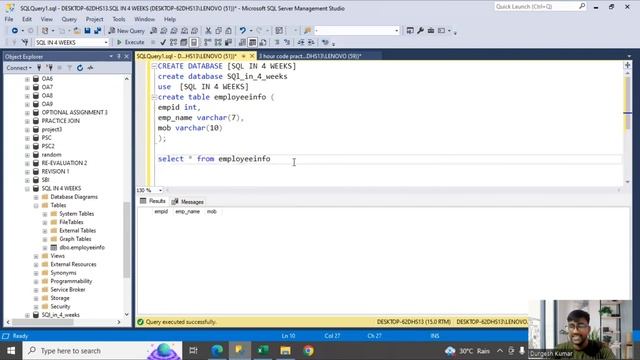Click the query editor vertical scrollbar
The width and height of the screenshot is (640, 360).
(x=627, y=102)
